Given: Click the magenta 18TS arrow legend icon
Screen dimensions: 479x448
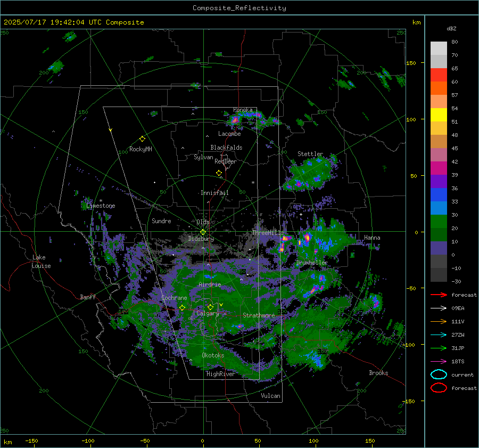Looking at the screenshot, I should click(x=439, y=362).
